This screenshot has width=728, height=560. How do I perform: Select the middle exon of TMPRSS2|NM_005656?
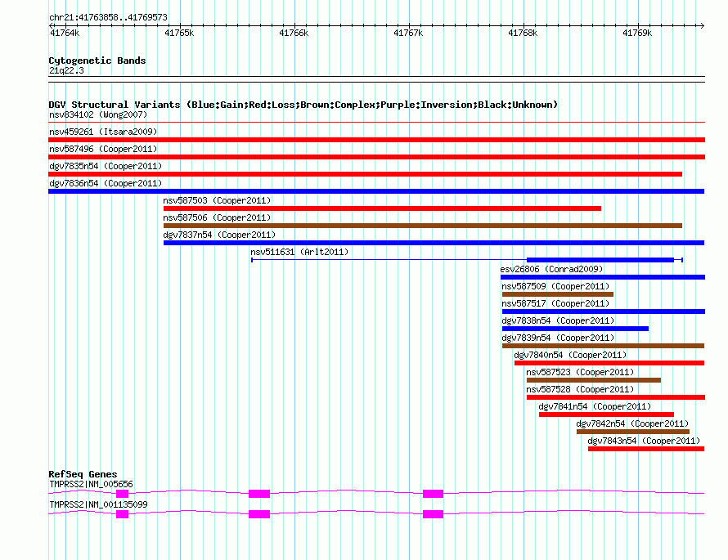click(x=259, y=494)
